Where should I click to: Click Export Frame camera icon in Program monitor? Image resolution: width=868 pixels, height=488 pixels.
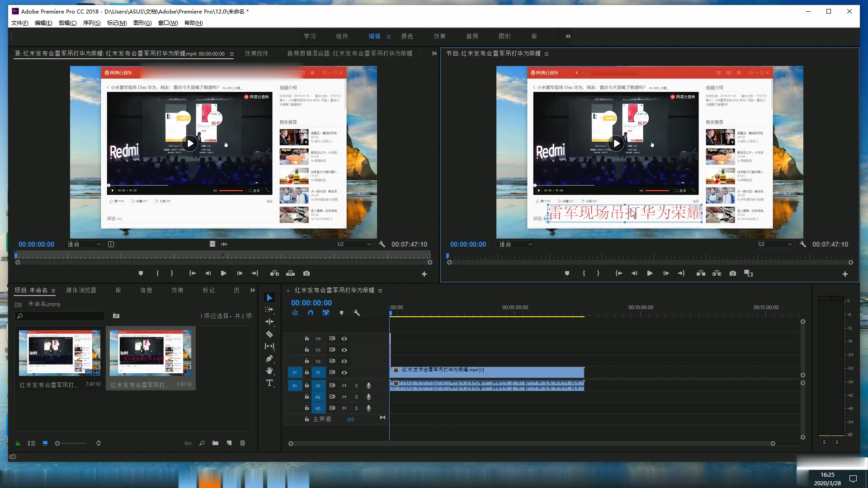click(733, 273)
